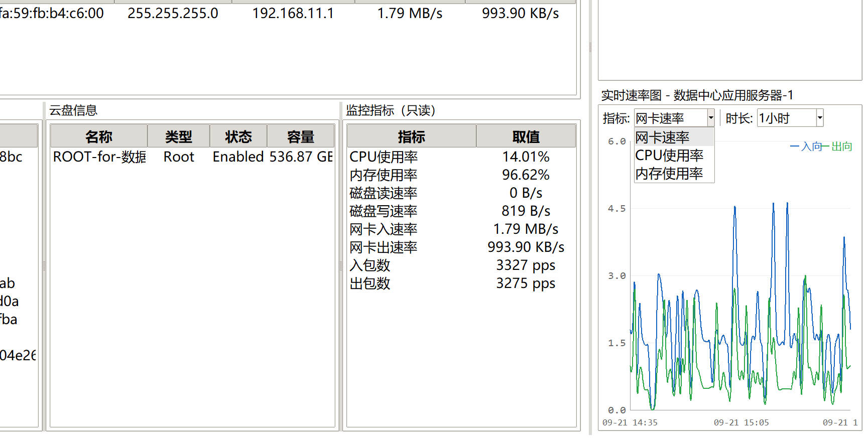
Task: Click the 类型 column header
Action: [x=179, y=136]
